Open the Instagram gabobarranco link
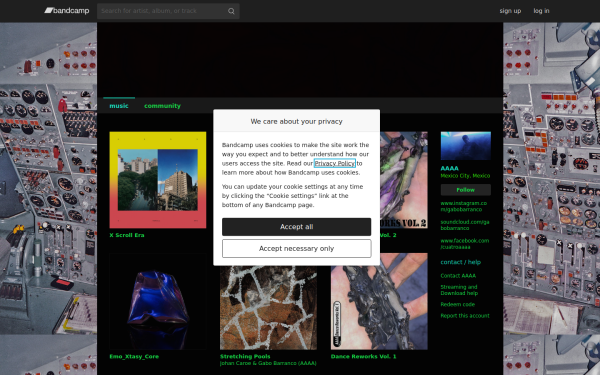 [x=464, y=206]
